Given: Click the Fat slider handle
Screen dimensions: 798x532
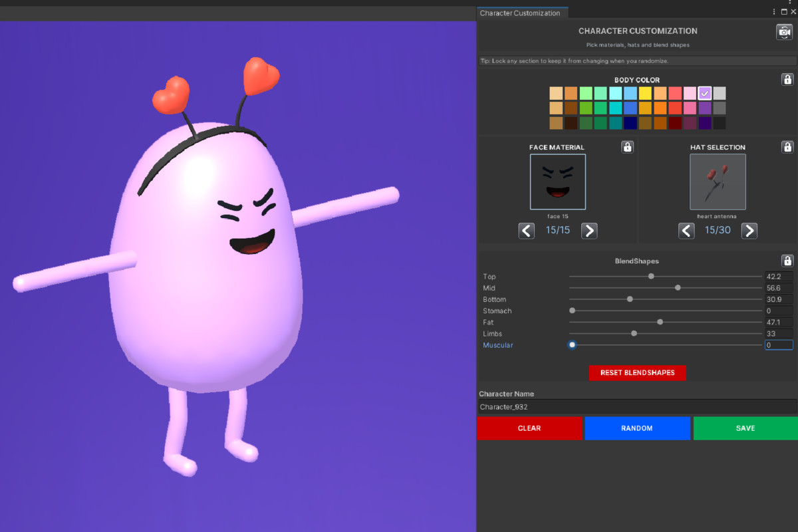Looking at the screenshot, I should [659, 321].
